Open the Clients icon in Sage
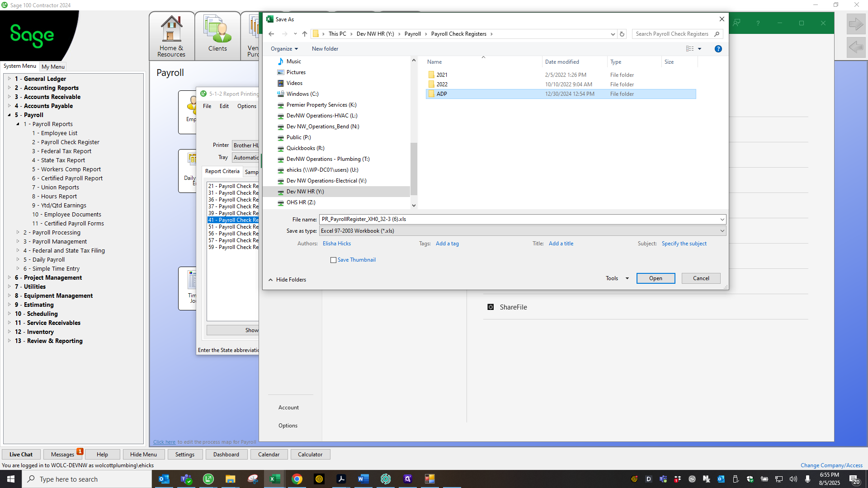Image resolution: width=868 pixels, height=488 pixels. [x=217, y=36]
